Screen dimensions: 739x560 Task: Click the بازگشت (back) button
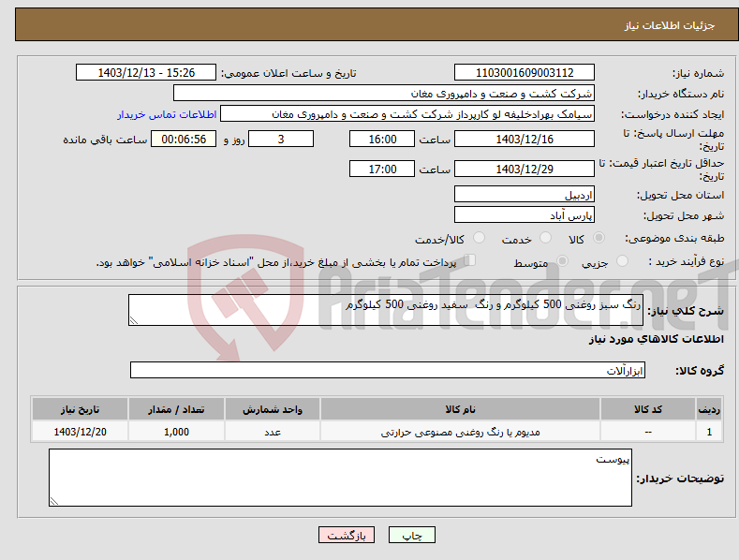pyautogui.click(x=347, y=535)
